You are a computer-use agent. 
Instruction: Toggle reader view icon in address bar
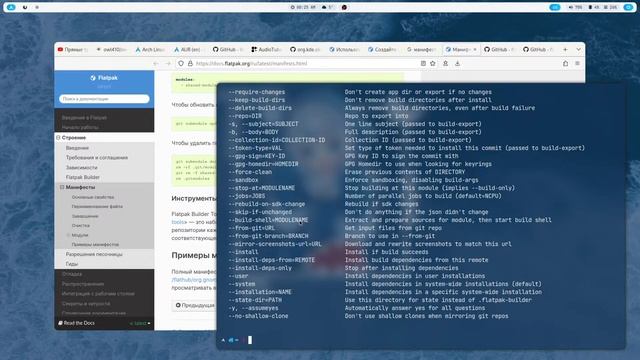click(423, 64)
